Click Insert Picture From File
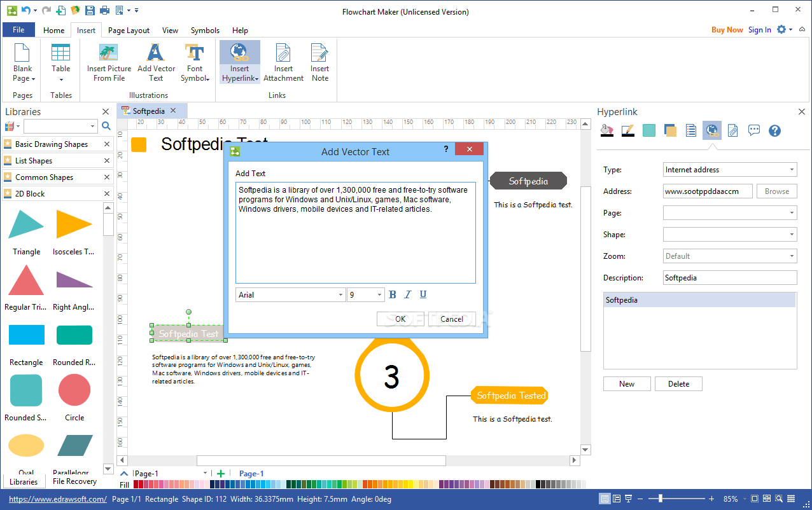 109,63
